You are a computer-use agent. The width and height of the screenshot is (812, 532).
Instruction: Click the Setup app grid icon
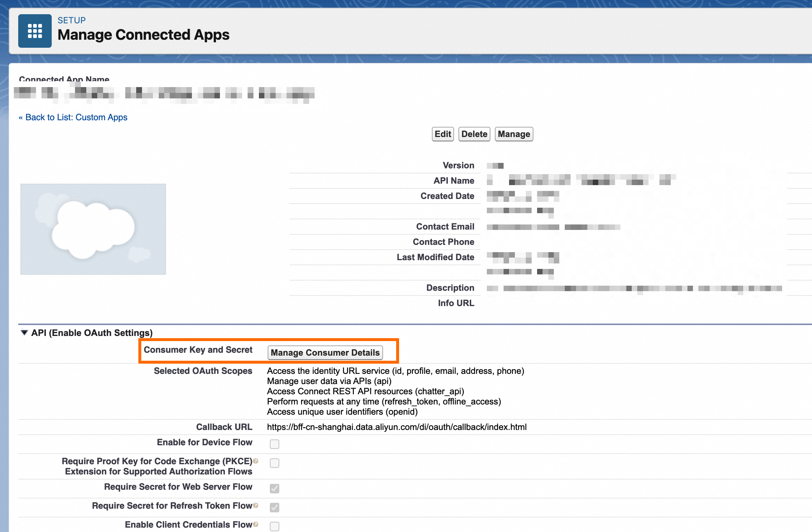click(x=35, y=31)
